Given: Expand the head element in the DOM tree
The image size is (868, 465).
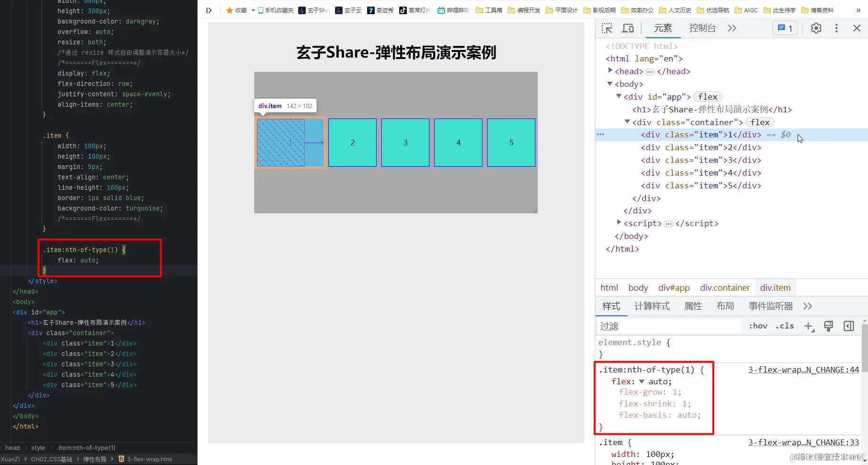Looking at the screenshot, I should pyautogui.click(x=610, y=70).
